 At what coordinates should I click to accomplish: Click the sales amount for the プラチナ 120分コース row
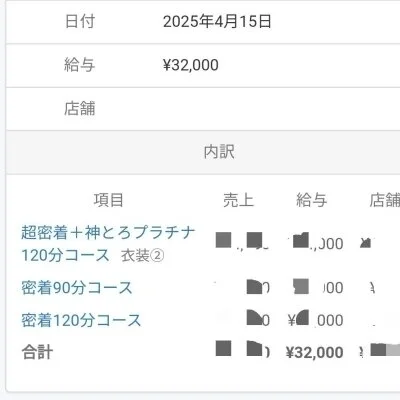[x=242, y=242]
